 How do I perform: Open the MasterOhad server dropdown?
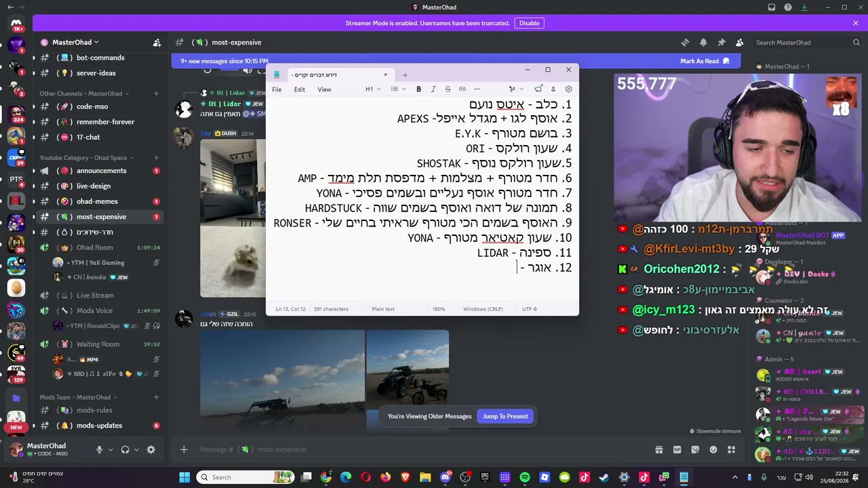[x=75, y=42]
